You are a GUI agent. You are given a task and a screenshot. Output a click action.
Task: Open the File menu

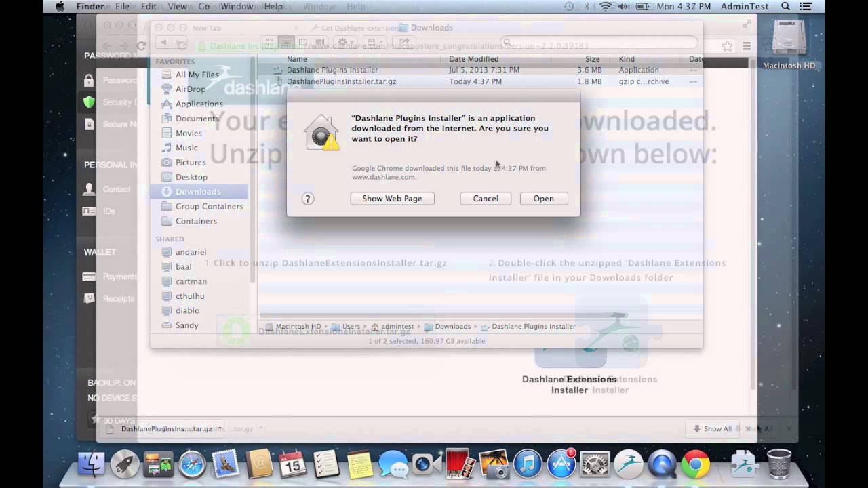122,7
